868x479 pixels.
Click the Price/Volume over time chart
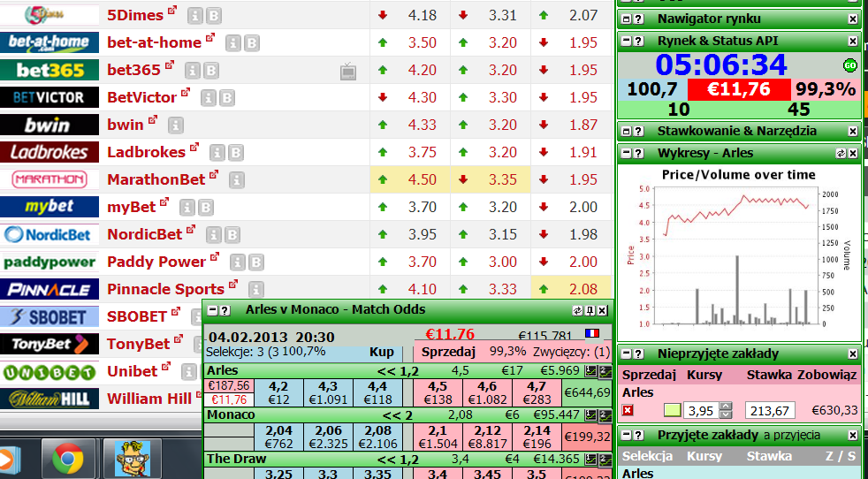click(x=739, y=252)
